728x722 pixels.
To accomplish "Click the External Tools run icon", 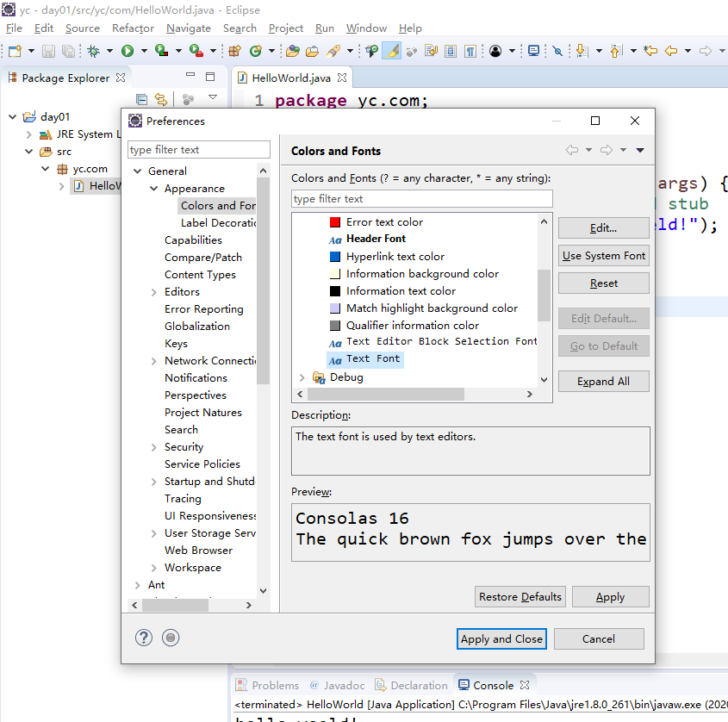I will [196, 51].
